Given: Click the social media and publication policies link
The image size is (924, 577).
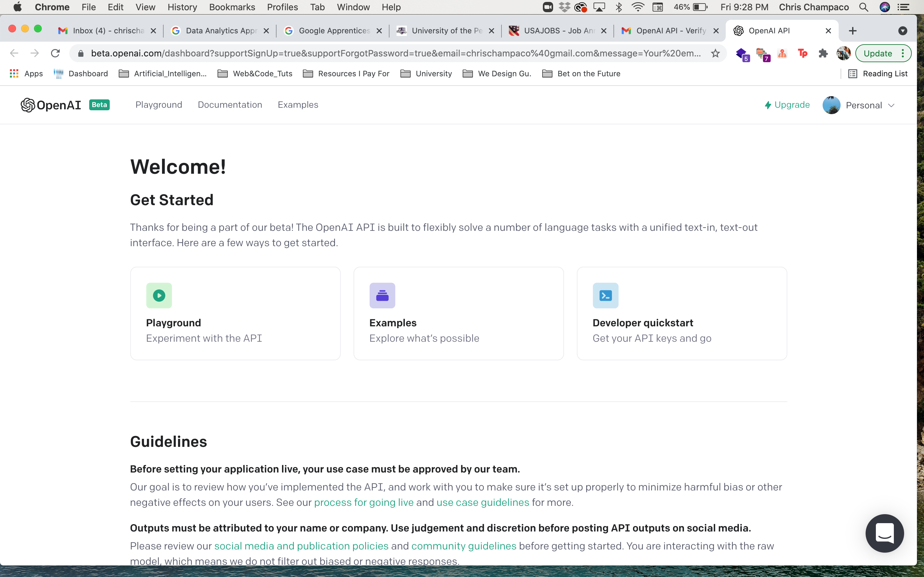Looking at the screenshot, I should pos(301,545).
